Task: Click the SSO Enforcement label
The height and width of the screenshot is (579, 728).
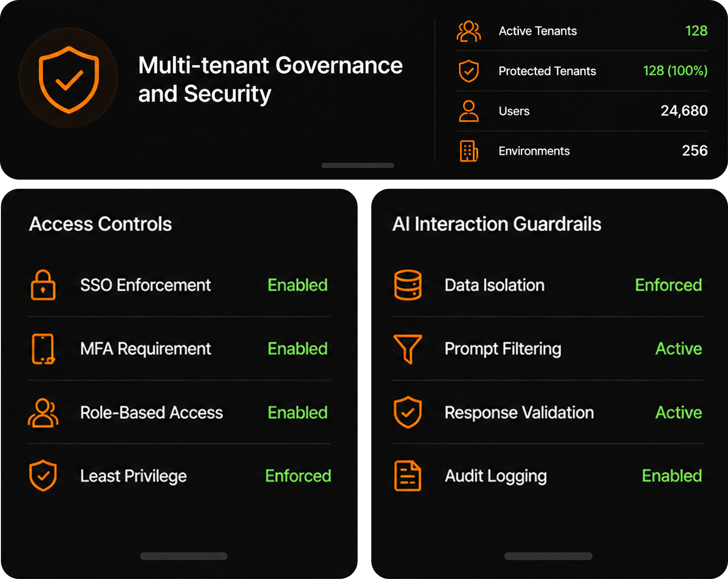Action: [146, 285]
